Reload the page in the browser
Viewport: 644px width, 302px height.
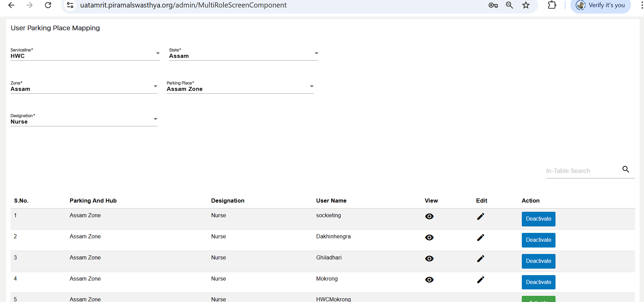(x=48, y=5)
